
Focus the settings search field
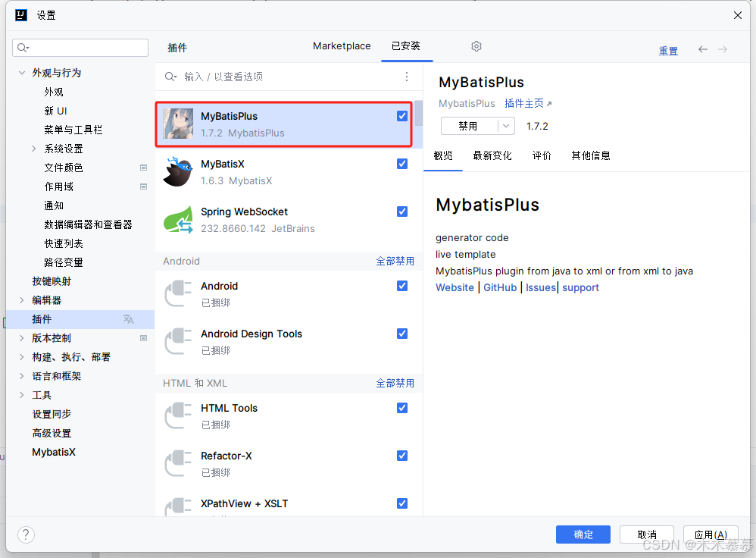tap(80, 47)
